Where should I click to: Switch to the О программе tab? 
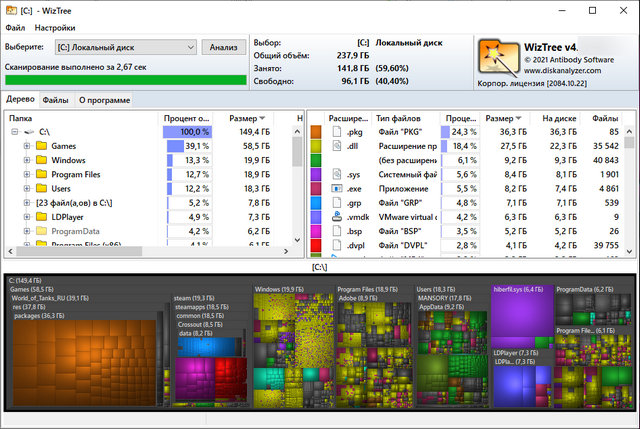(103, 100)
